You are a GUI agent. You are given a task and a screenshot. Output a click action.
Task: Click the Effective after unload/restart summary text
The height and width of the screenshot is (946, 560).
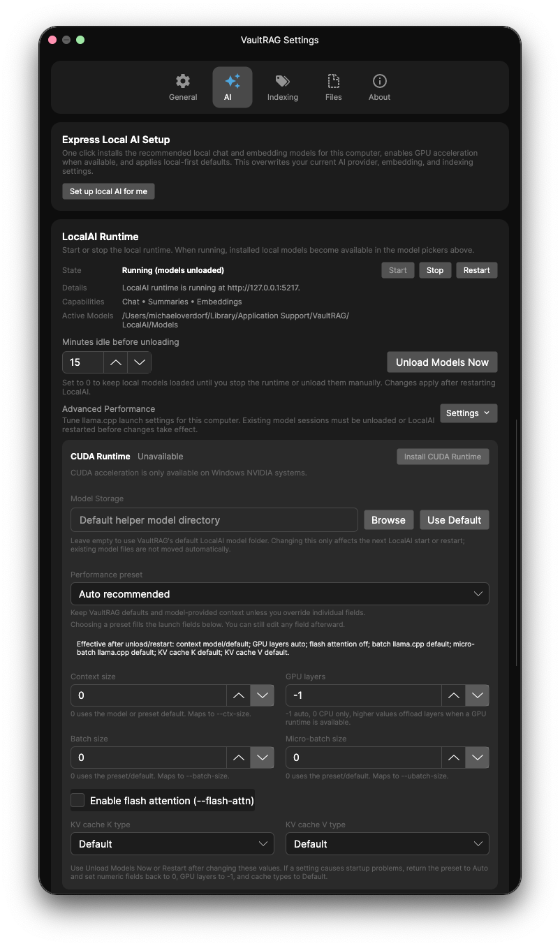(x=276, y=648)
